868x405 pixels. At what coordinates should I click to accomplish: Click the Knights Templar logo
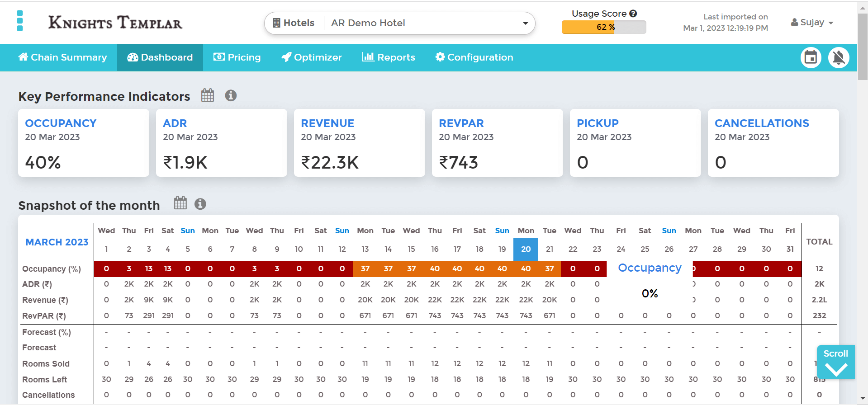(x=115, y=23)
